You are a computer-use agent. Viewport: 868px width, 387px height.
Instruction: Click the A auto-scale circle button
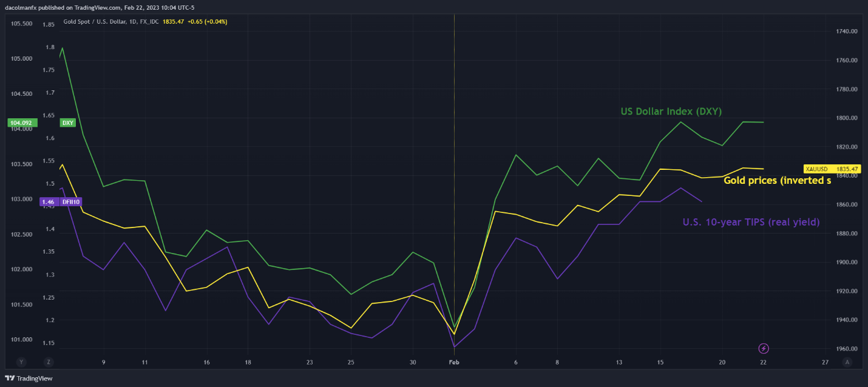click(847, 362)
